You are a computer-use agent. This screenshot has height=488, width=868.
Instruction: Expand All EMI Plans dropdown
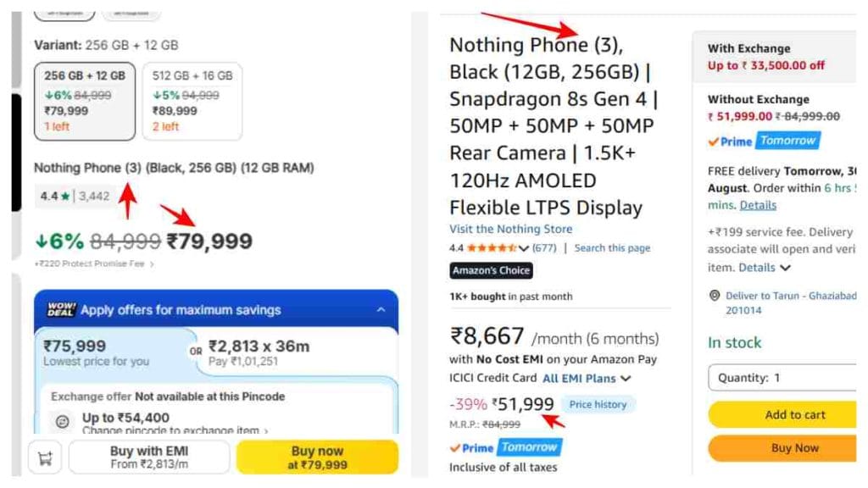(587, 379)
